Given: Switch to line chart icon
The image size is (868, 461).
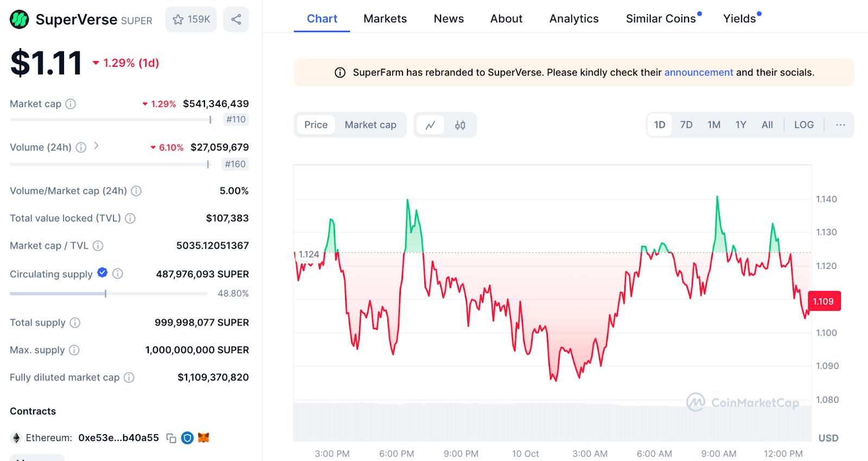Looking at the screenshot, I should [x=430, y=125].
